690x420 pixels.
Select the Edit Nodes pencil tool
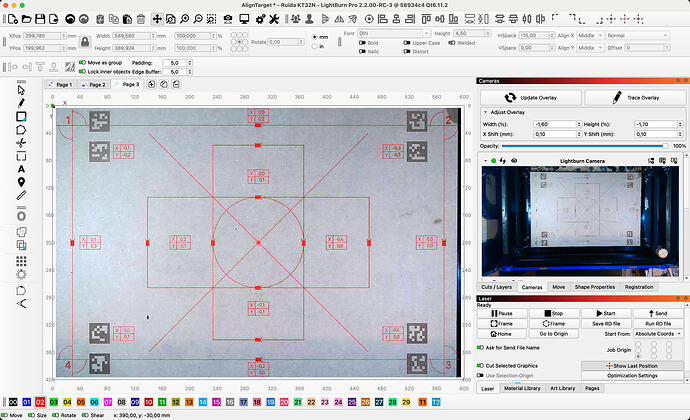pos(21,103)
